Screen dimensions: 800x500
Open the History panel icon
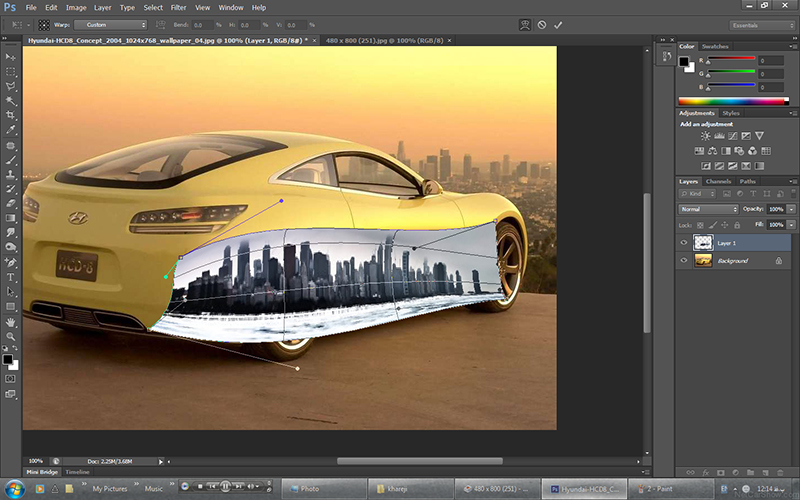pos(666,56)
